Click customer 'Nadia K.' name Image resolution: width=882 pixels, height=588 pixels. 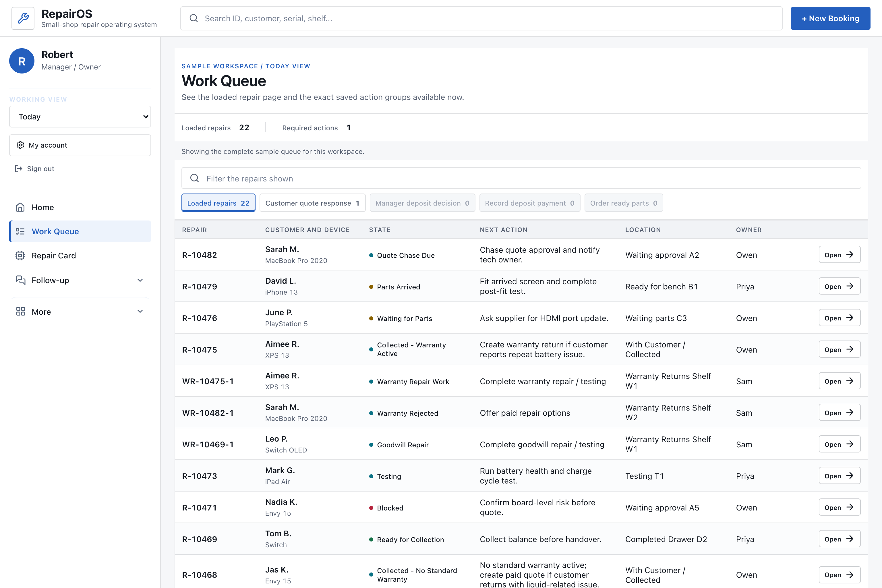coord(281,502)
